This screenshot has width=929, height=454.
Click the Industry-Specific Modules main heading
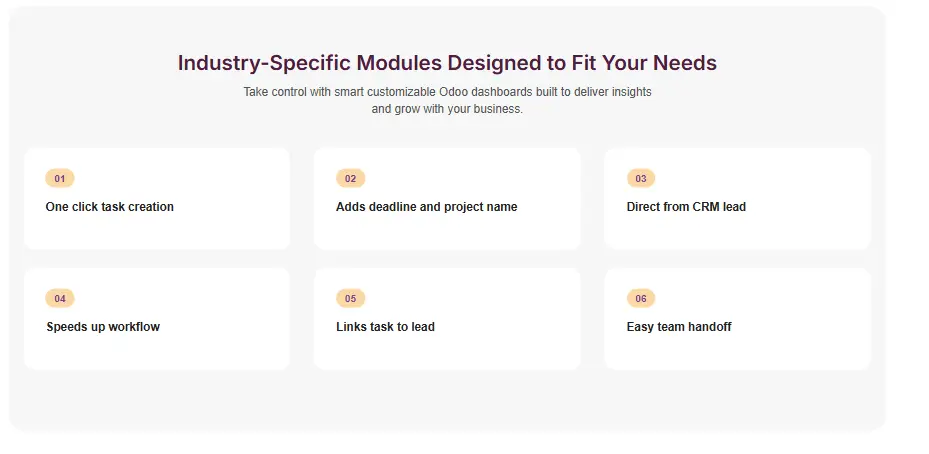coord(447,63)
